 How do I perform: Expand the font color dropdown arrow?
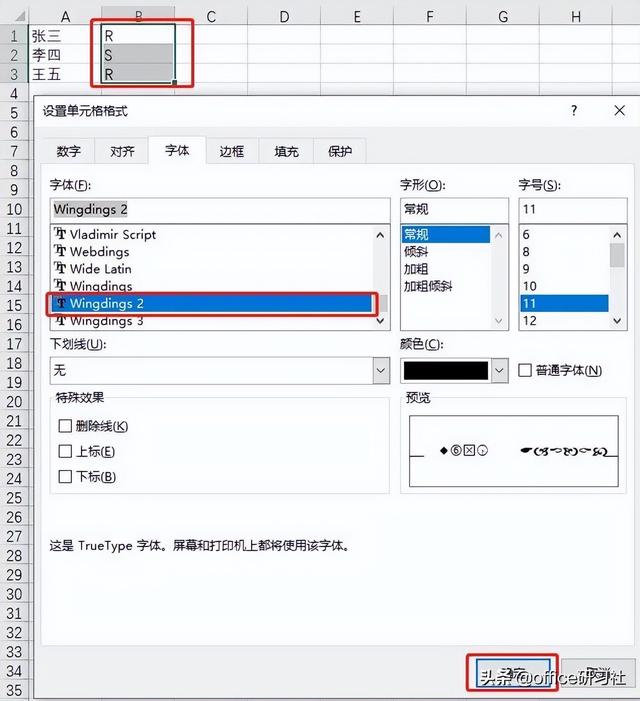click(x=499, y=370)
